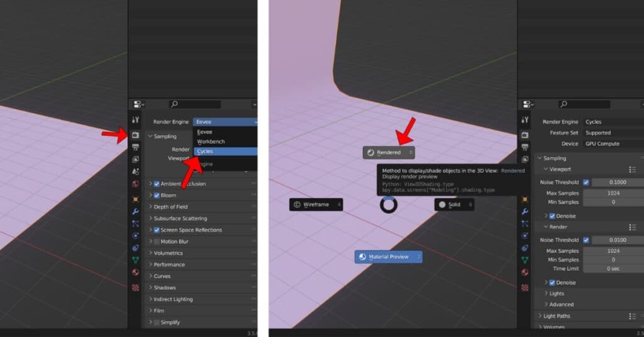Switch to Rendered shading in pie menu
Viewport: 644px width, 337px height.
[x=389, y=152]
